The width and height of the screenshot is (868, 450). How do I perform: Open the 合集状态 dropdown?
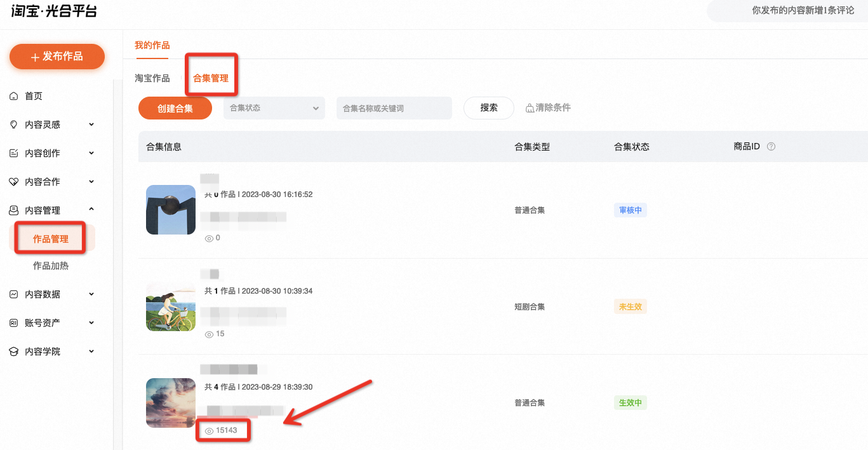[274, 108]
